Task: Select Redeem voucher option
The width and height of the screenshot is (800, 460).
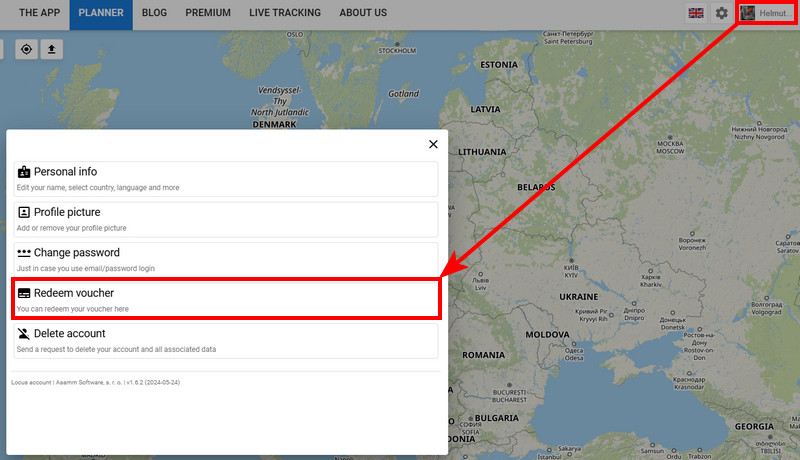Action: click(x=227, y=300)
